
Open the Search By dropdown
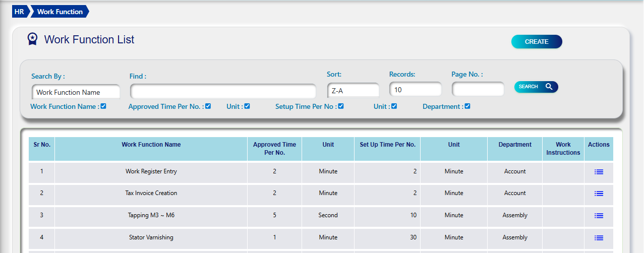[76, 92]
